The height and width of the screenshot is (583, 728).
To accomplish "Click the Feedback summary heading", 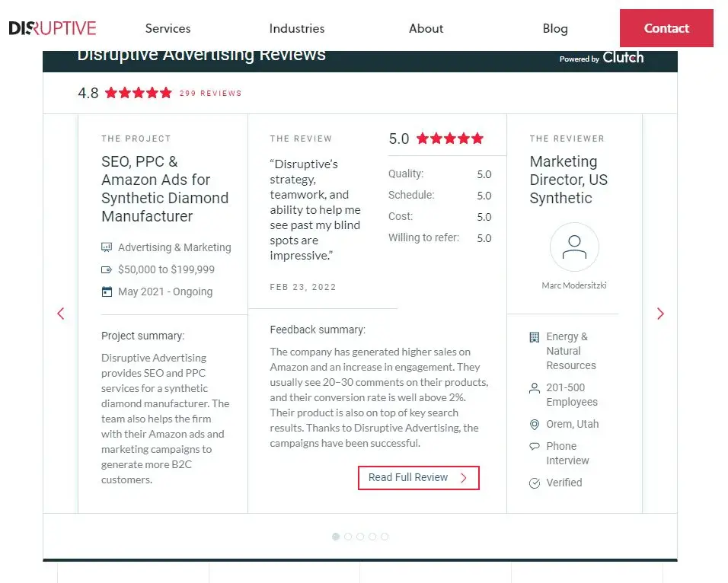I will tap(318, 330).
